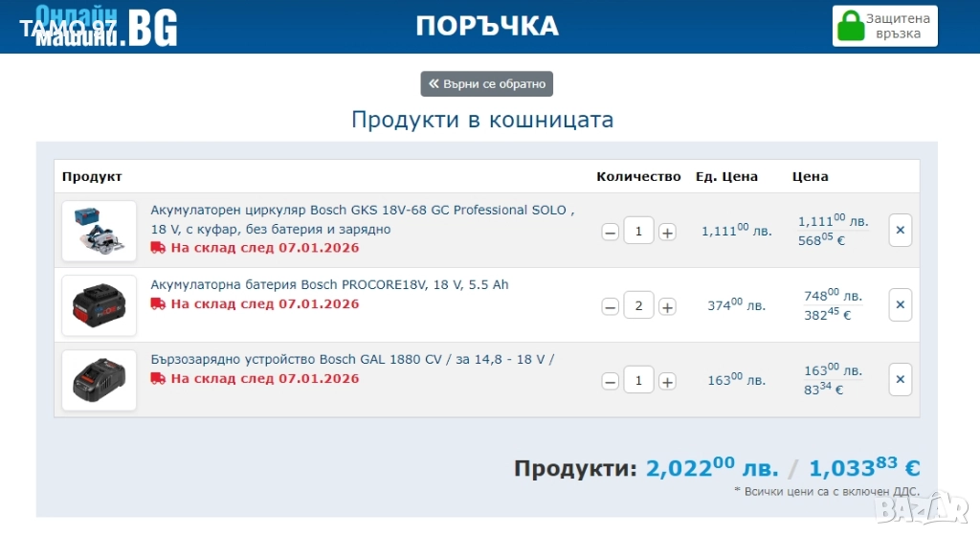
Task: Open the Машини.BG site logo
Action: [x=105, y=27]
